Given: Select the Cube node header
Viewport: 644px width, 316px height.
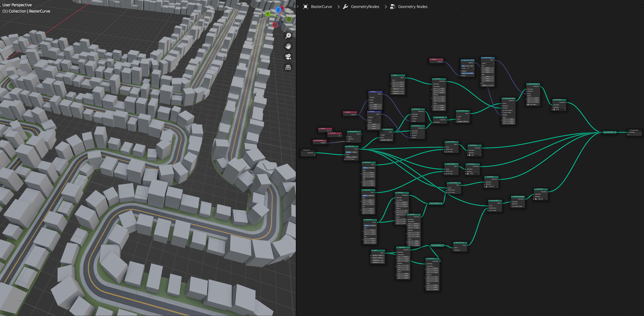Looking at the screenshot, I should [x=398, y=75].
